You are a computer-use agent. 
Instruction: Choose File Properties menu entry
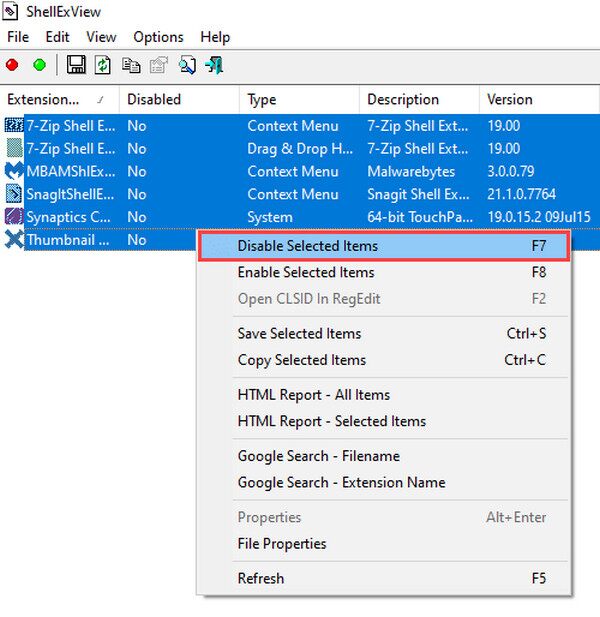pos(384,543)
